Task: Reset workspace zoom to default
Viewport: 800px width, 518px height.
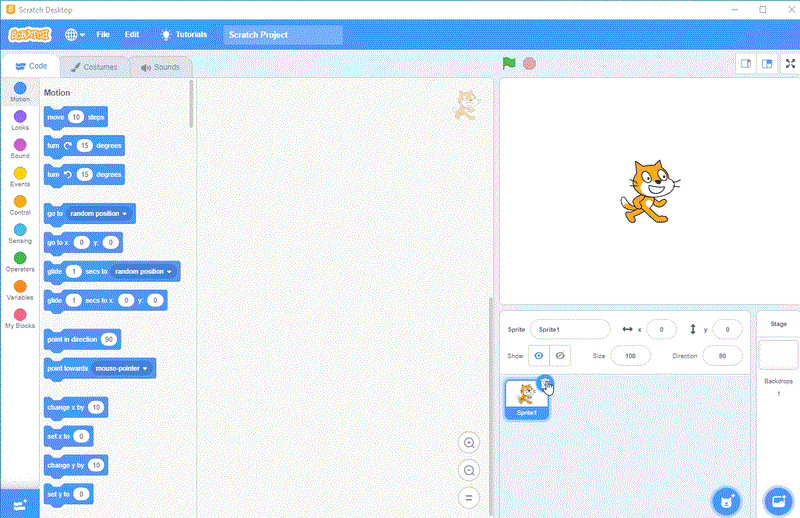Action: (x=469, y=498)
